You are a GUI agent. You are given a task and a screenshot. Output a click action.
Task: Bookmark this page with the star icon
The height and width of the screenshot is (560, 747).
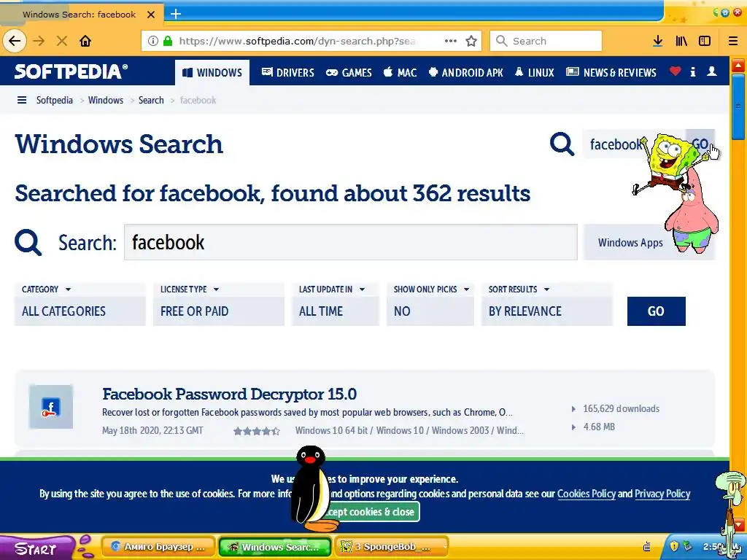[471, 41]
